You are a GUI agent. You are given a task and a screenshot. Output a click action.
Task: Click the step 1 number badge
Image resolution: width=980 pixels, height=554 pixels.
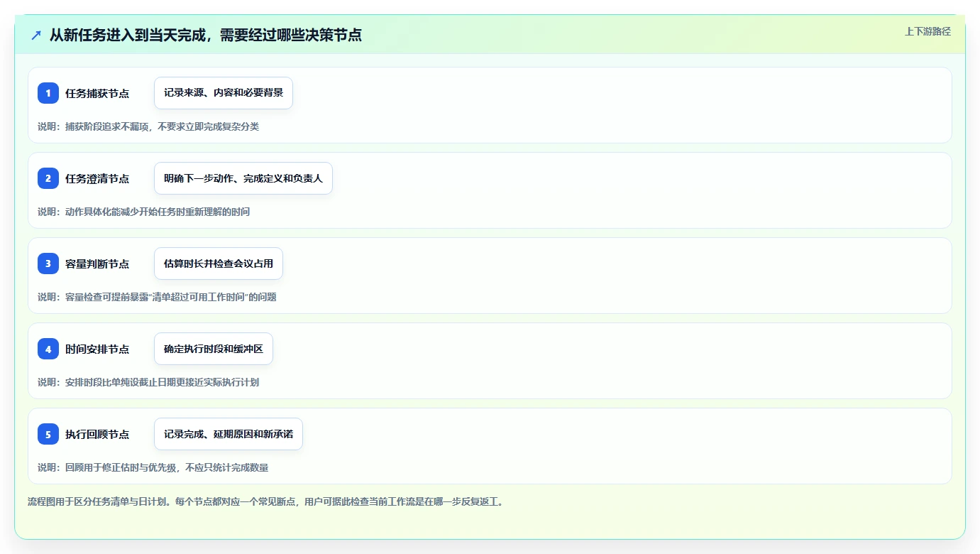point(48,93)
